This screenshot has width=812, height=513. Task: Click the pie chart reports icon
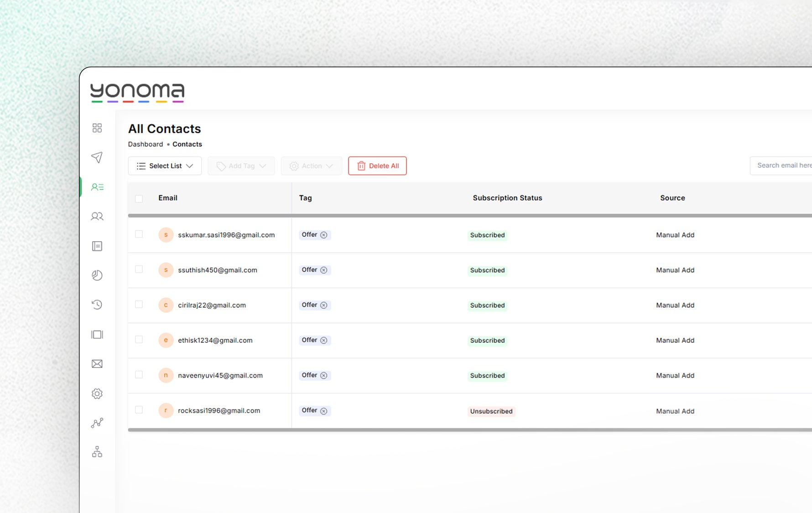tap(97, 275)
